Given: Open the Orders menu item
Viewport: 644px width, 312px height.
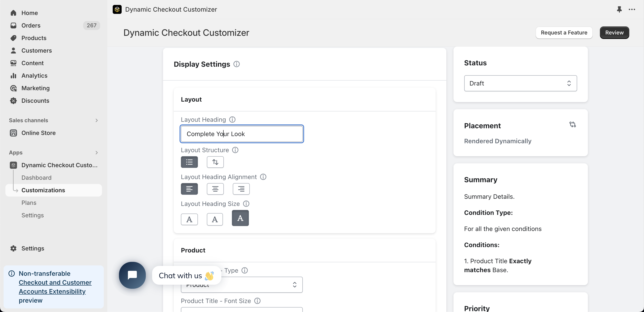Looking at the screenshot, I should coord(53,25).
